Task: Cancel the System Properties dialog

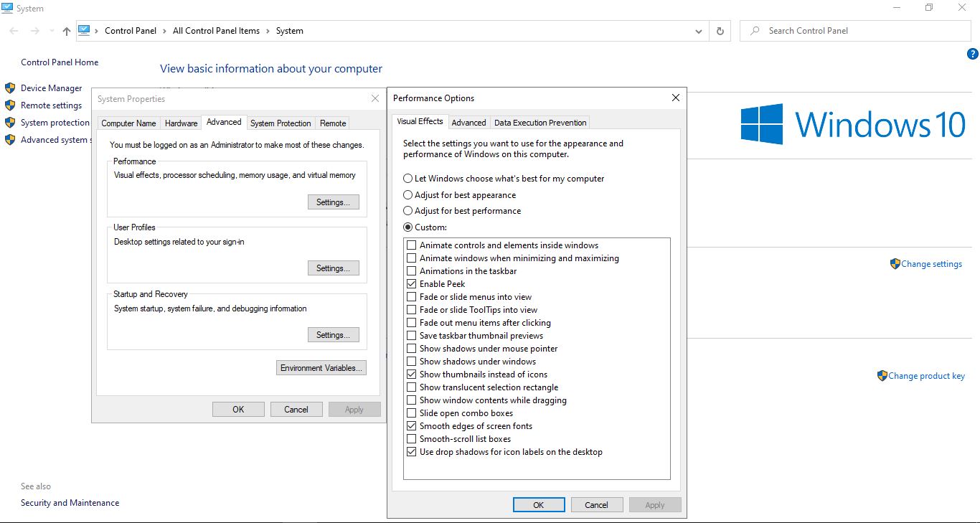Action: pos(296,410)
